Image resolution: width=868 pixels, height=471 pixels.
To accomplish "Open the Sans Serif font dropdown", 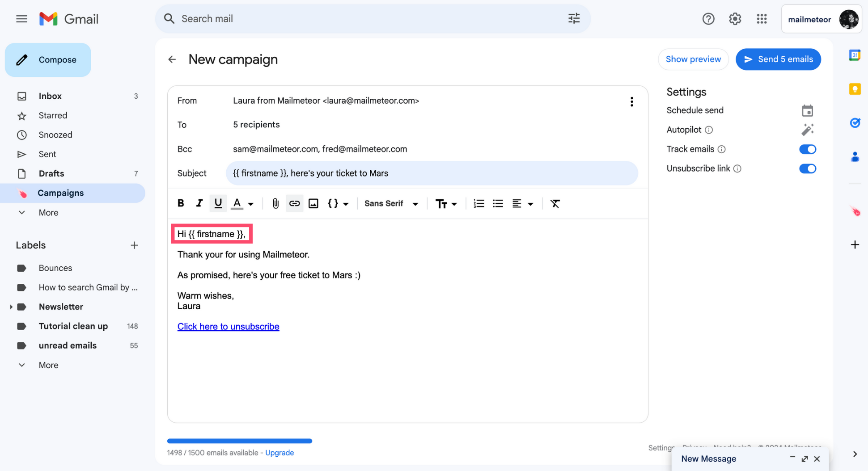I will point(391,203).
